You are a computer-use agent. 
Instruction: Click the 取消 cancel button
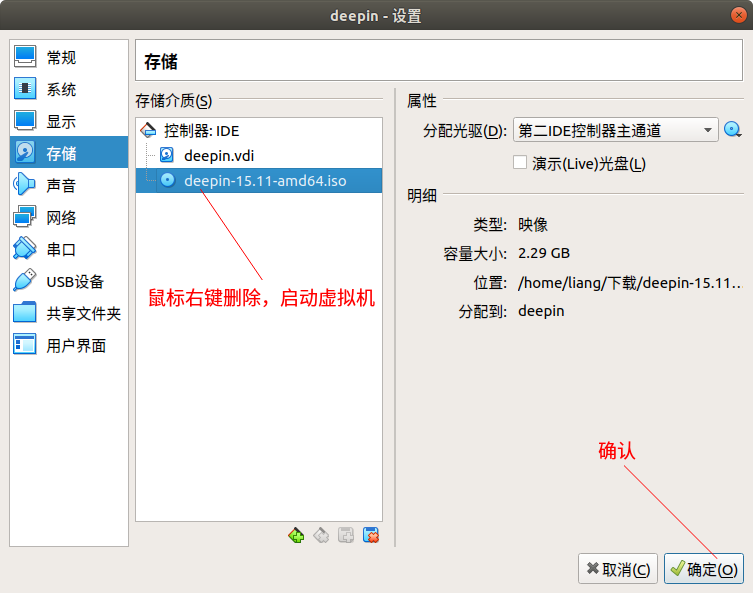(x=618, y=569)
